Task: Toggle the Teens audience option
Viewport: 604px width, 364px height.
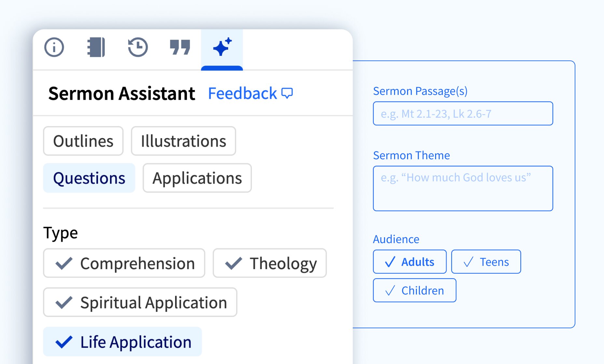Action: point(486,262)
